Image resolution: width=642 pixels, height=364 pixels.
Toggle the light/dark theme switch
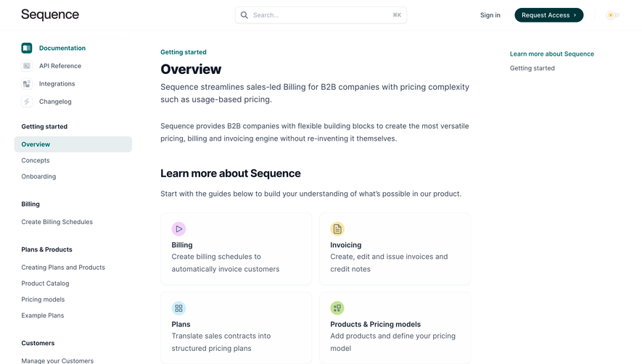[612, 15]
